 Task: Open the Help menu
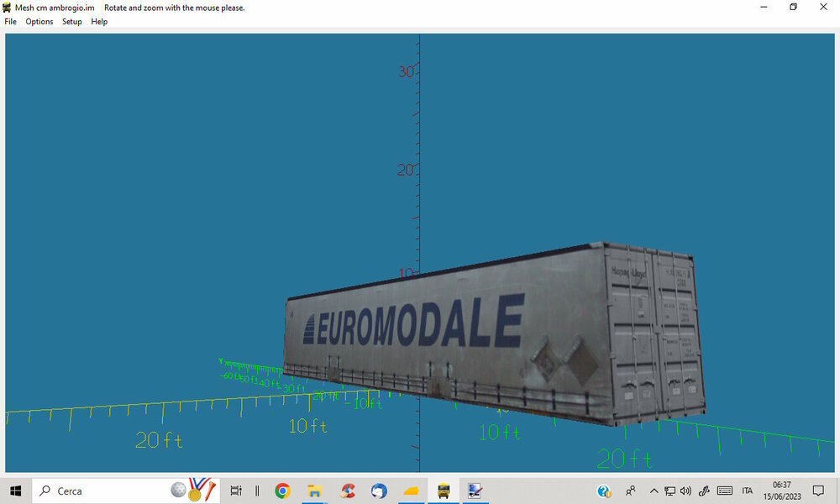(99, 22)
